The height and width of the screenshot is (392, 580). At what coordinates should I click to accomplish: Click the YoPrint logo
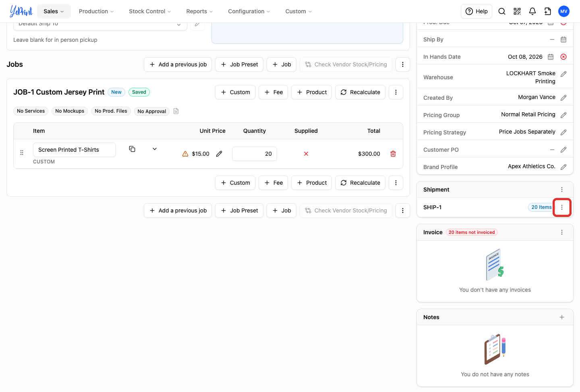point(21,11)
